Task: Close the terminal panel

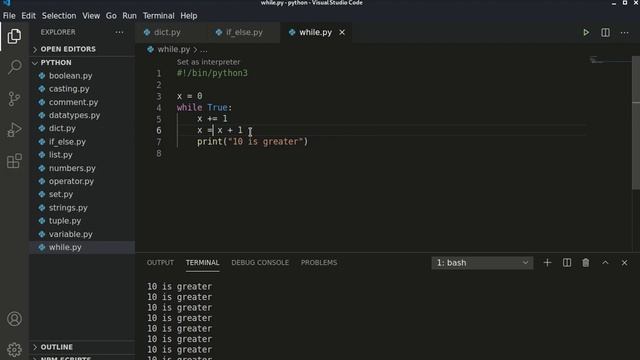Action: [624, 263]
